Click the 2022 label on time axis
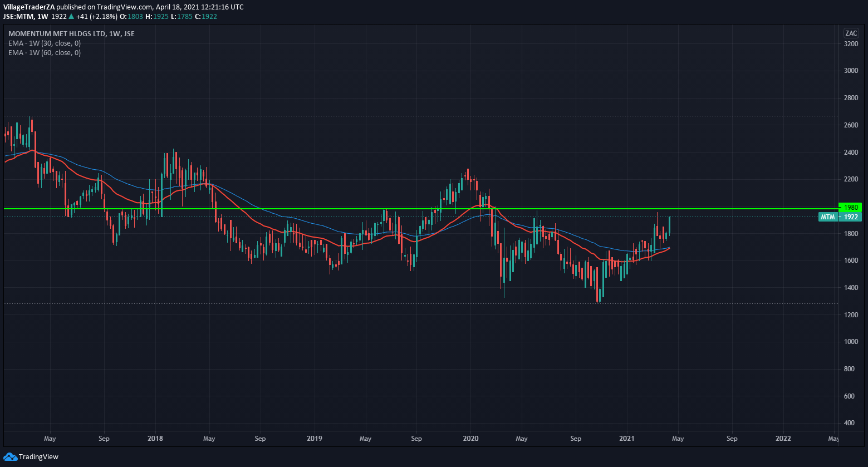Viewport: 868px width, 467px height. [783, 439]
